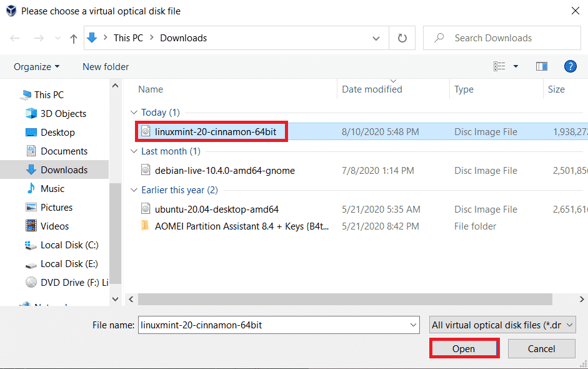Open the address bar history dropdown
Viewport: 588px width, 369px height.
(x=376, y=38)
